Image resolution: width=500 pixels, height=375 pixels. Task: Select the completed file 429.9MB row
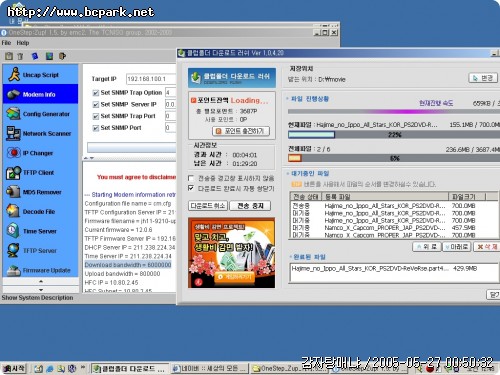[x=394, y=268]
